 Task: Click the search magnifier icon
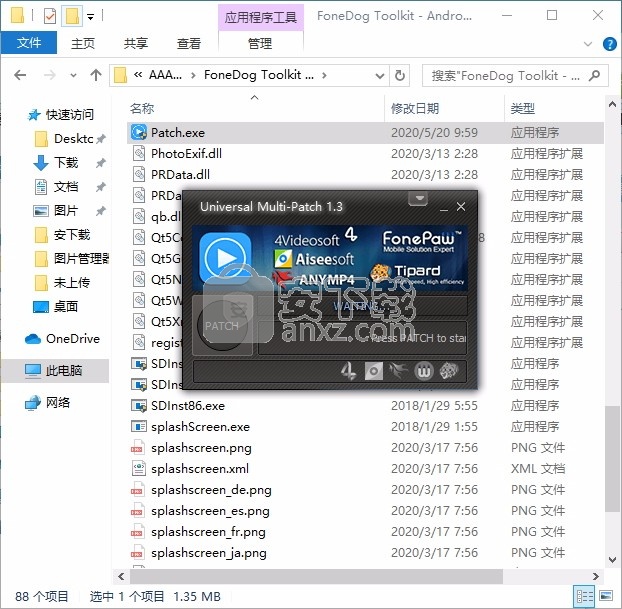point(594,75)
